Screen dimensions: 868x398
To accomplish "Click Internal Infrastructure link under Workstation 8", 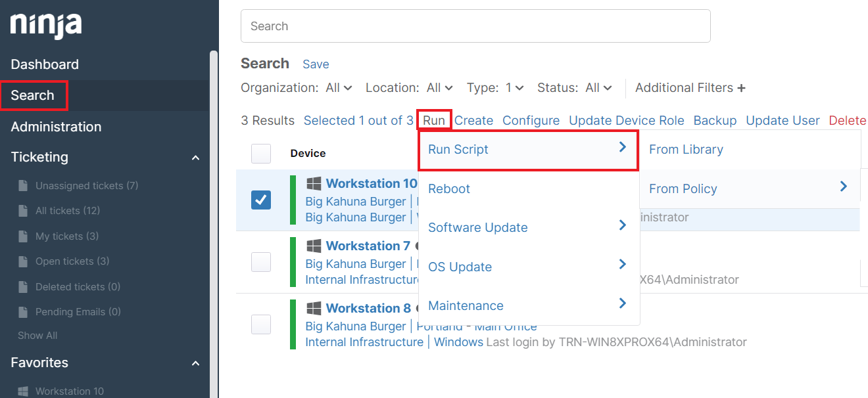I will point(364,342).
